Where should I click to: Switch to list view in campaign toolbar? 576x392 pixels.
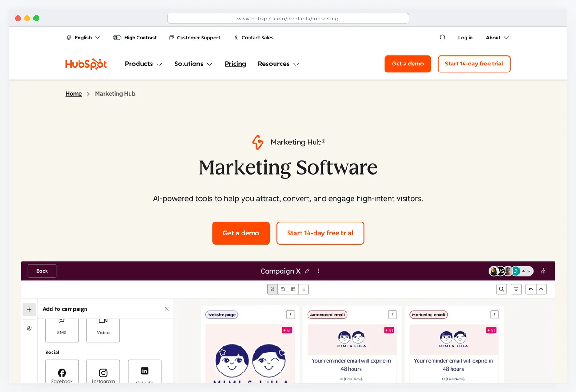tap(303, 289)
